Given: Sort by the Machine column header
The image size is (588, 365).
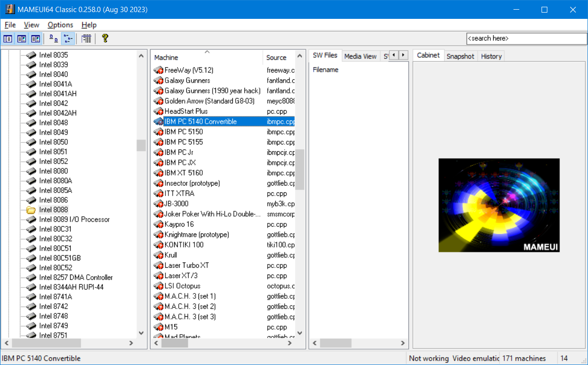Looking at the screenshot, I should click(x=207, y=57).
